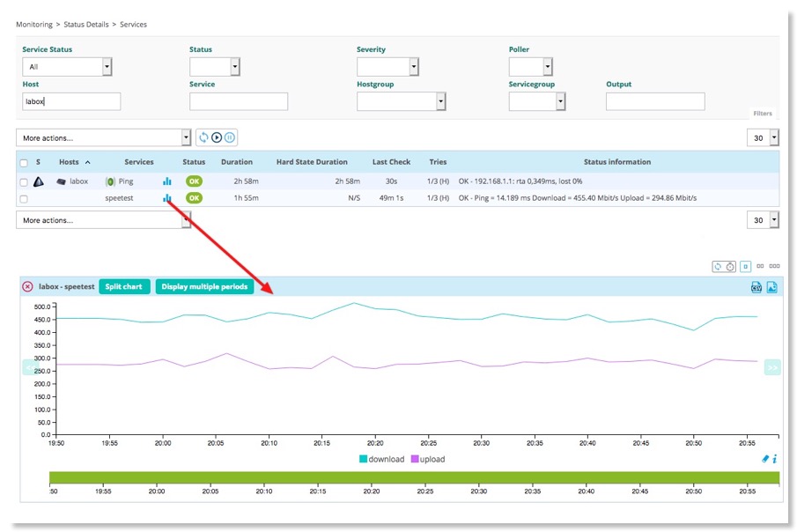797x532 pixels.
Task: Click the pause icon in the toolbar
Action: [x=230, y=137]
